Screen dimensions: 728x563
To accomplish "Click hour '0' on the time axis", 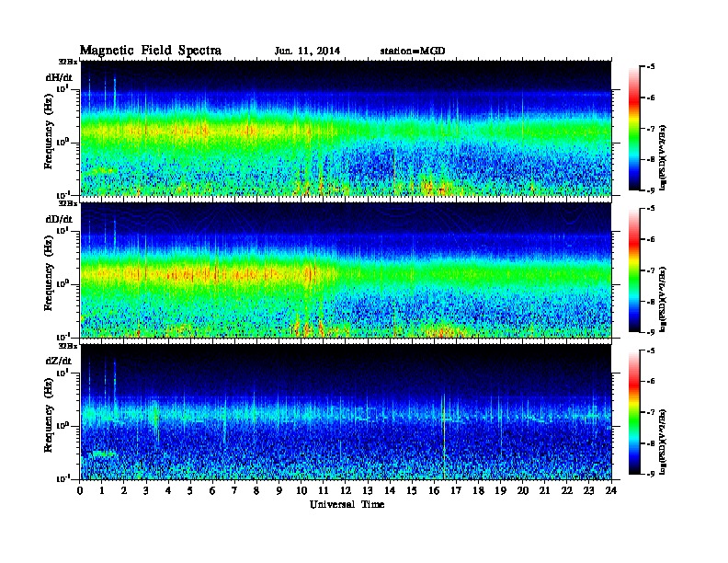I will 80,490.
